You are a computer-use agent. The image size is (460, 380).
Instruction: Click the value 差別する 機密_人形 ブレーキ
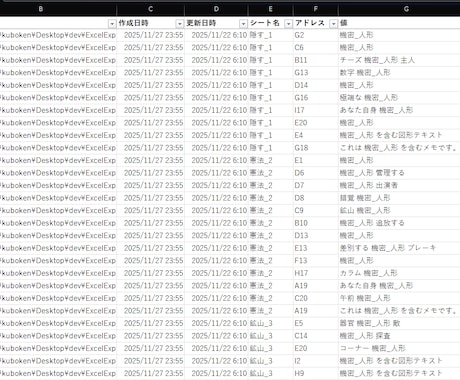point(388,248)
